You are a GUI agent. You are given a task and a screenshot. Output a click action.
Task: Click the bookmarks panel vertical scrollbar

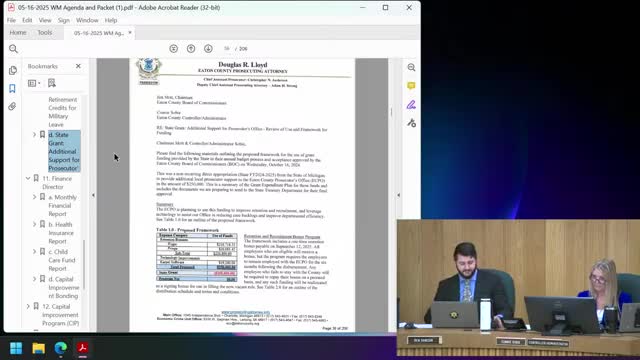(x=84, y=264)
